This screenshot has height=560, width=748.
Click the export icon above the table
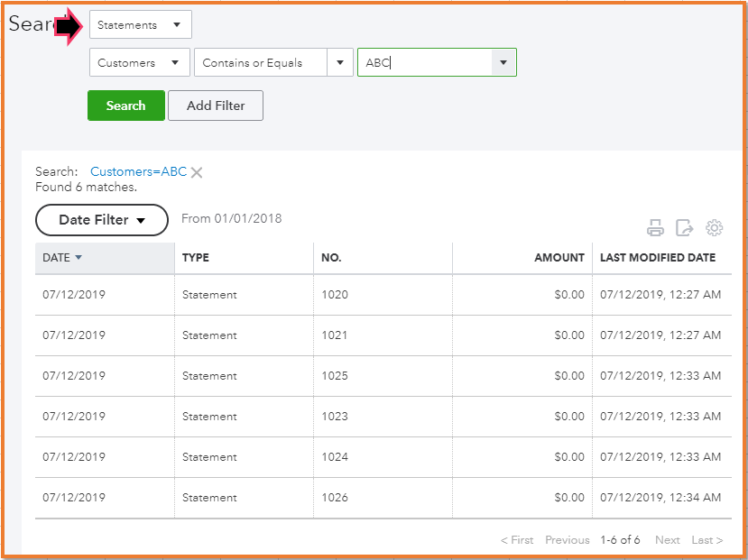685,227
